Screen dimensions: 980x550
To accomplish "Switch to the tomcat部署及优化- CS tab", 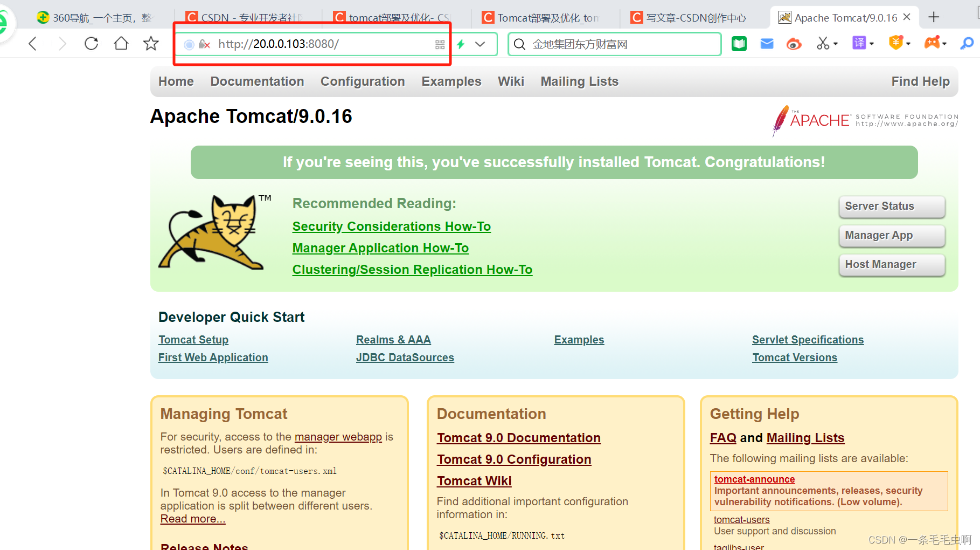I will pyautogui.click(x=392, y=18).
